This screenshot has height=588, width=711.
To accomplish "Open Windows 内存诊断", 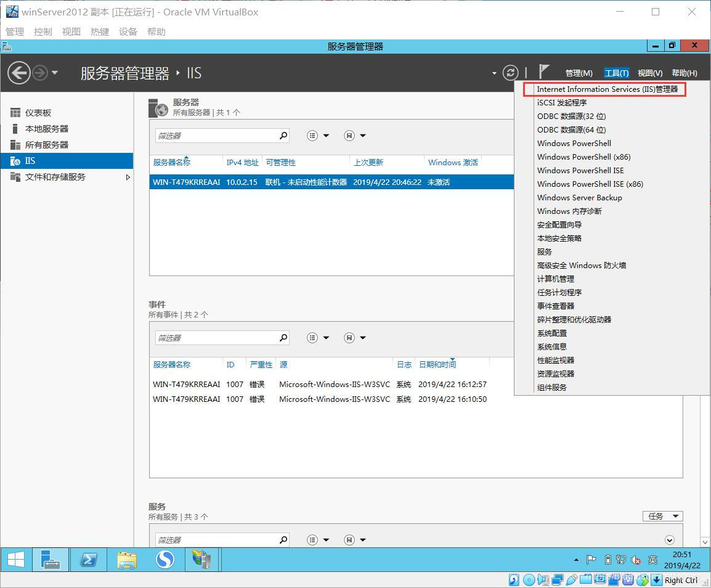I will (x=569, y=211).
